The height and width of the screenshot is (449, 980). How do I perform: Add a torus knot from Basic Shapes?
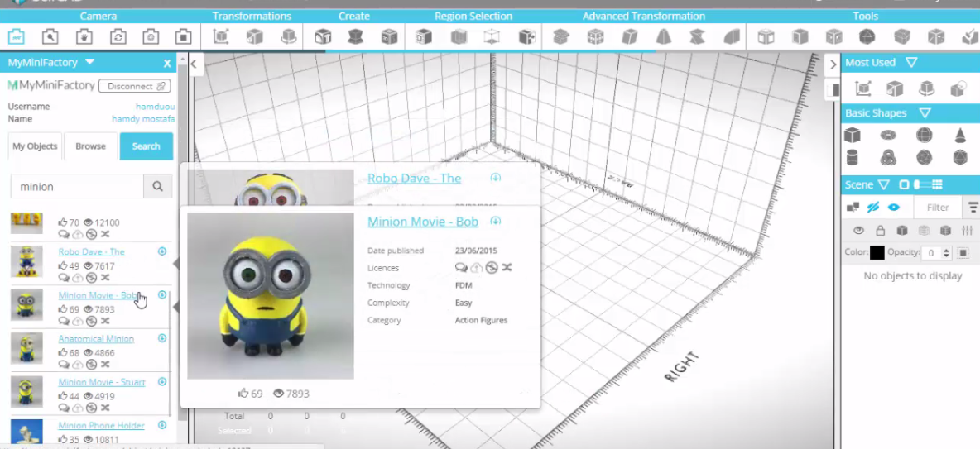pyautogui.click(x=888, y=157)
